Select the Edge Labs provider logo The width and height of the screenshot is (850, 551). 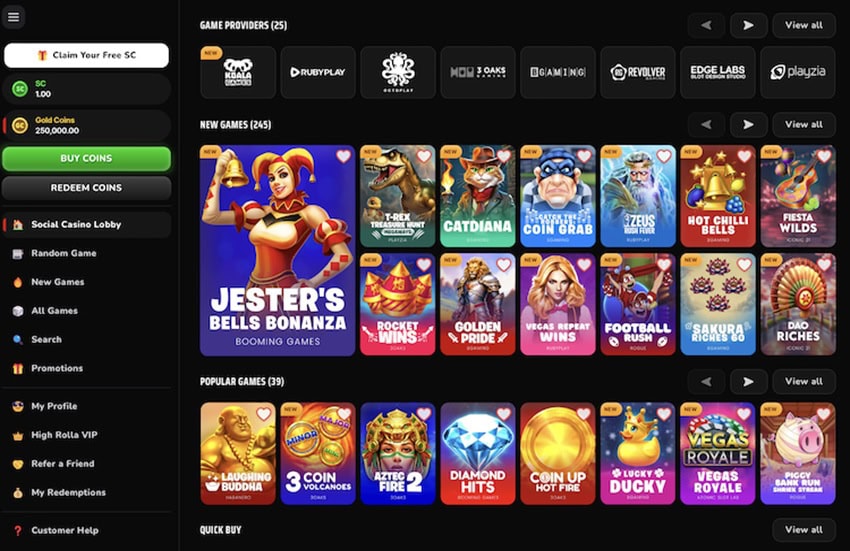point(718,72)
